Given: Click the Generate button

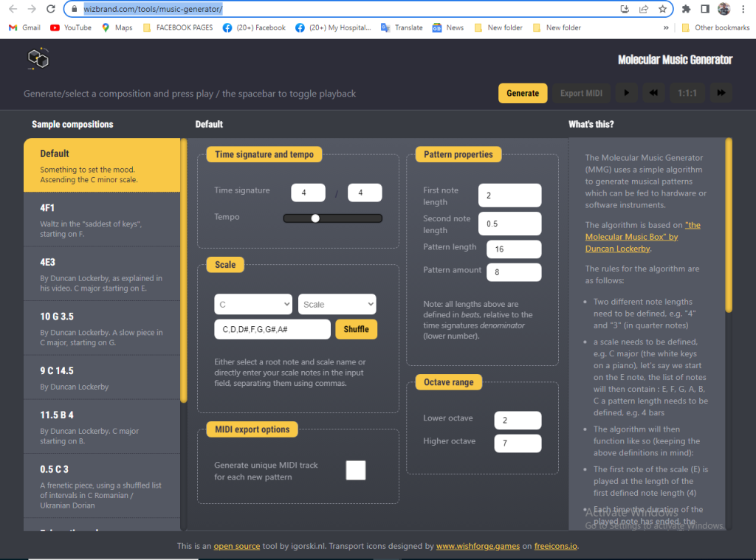Looking at the screenshot, I should (523, 93).
